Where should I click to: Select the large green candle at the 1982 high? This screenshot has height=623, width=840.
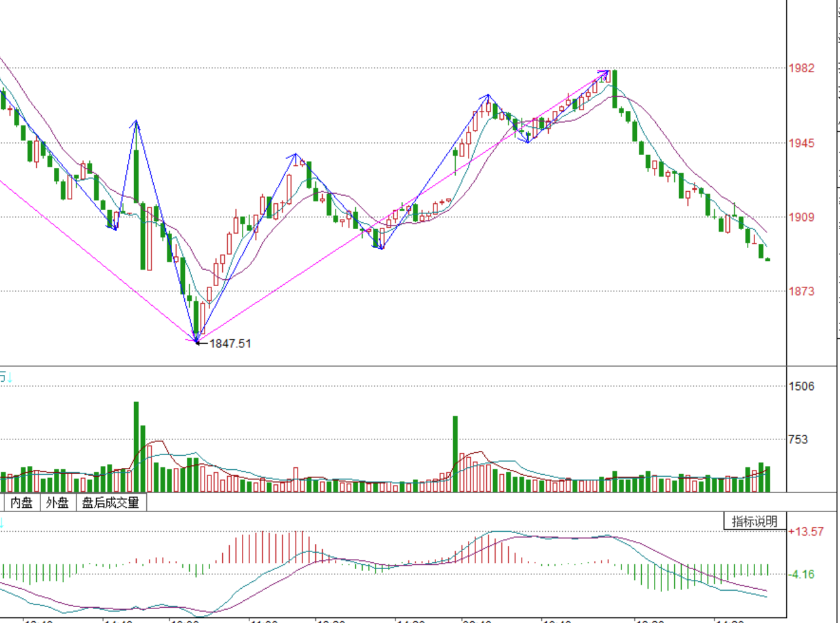(x=614, y=89)
